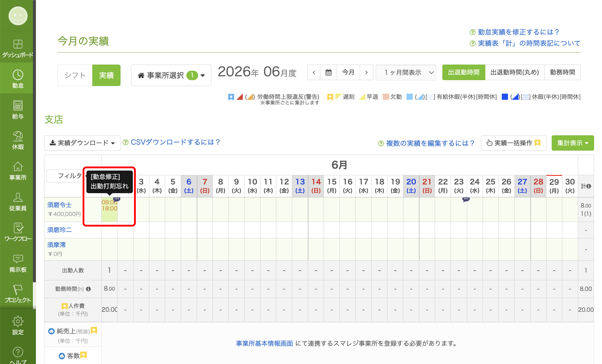Image resolution: width=602 pixels, height=364 pixels.
Task: Click the 09:00 18:00 attendance cell
Action: (109, 210)
